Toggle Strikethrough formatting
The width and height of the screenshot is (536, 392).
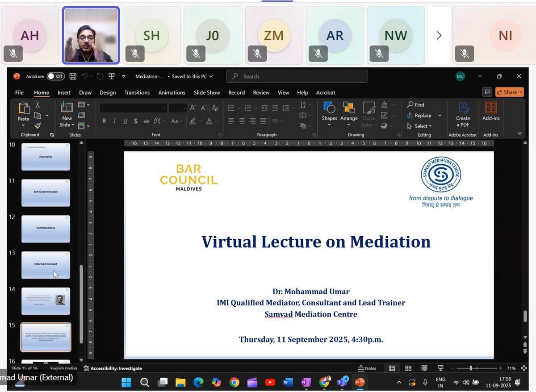pos(146,121)
